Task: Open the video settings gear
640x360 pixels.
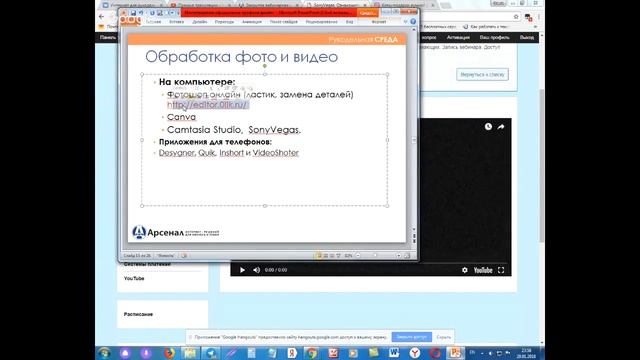Action: pyautogui.click(x=464, y=270)
